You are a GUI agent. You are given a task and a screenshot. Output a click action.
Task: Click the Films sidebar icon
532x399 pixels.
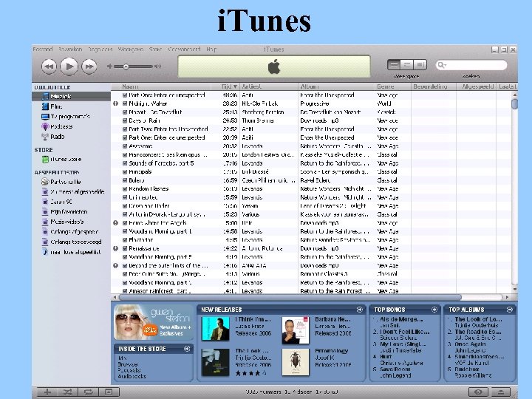(x=45, y=106)
